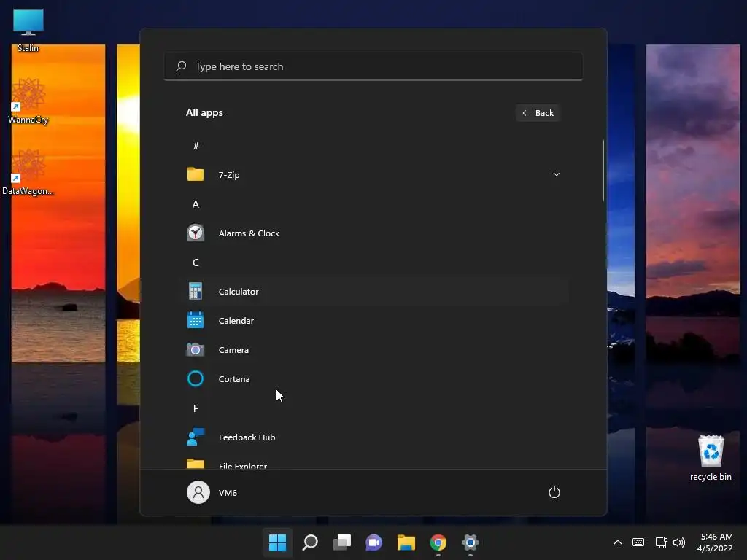Click the volume speaker tray icon
This screenshot has height=560, width=747.
point(679,542)
